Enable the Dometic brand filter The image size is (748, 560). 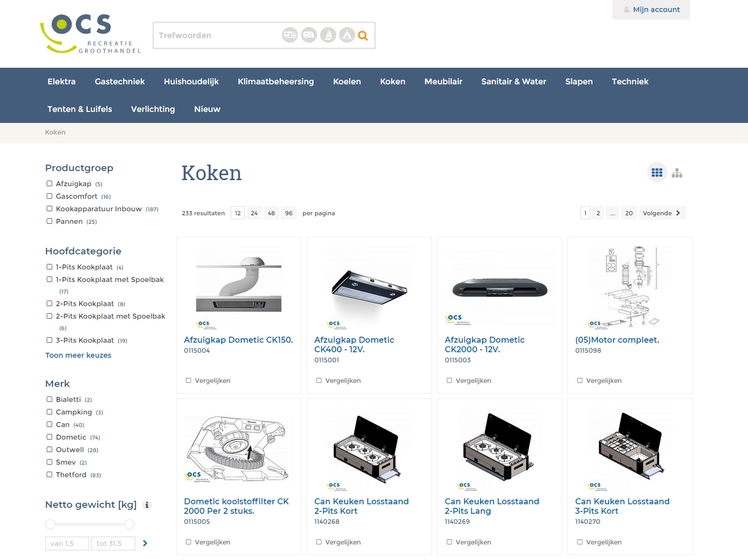click(x=50, y=437)
